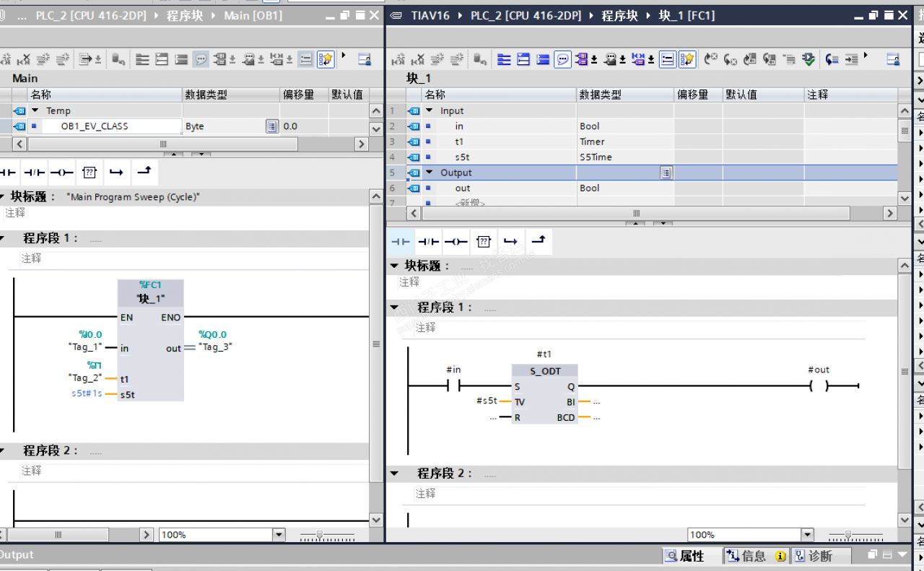Toggle favorites bar in Main OB1 toolbar
This screenshot has width=924, height=571.
(x=326, y=59)
